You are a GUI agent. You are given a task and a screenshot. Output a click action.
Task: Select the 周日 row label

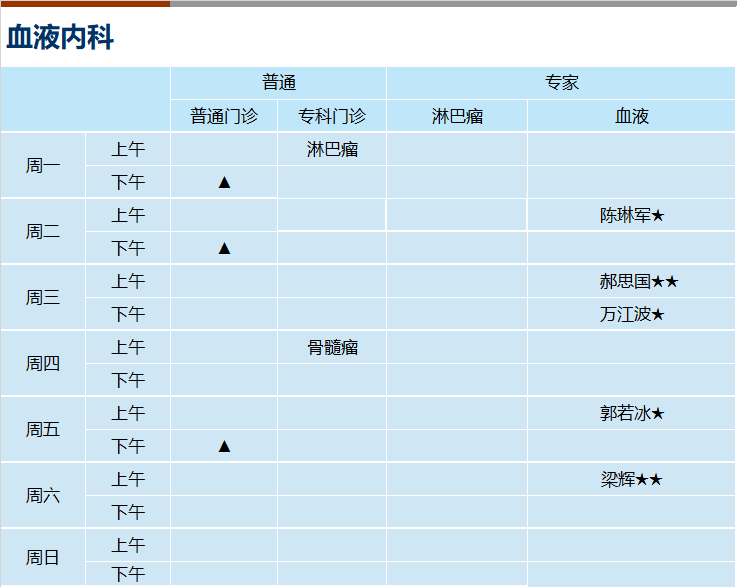click(x=43, y=557)
